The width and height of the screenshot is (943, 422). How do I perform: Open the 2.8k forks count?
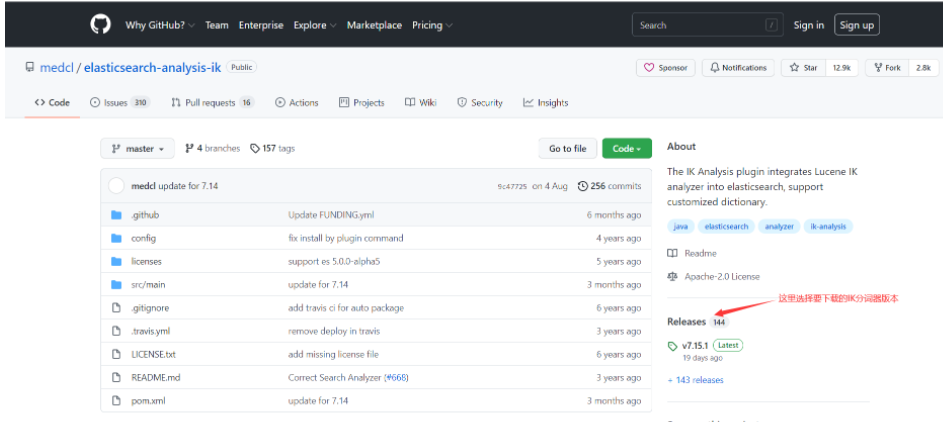pos(923,68)
